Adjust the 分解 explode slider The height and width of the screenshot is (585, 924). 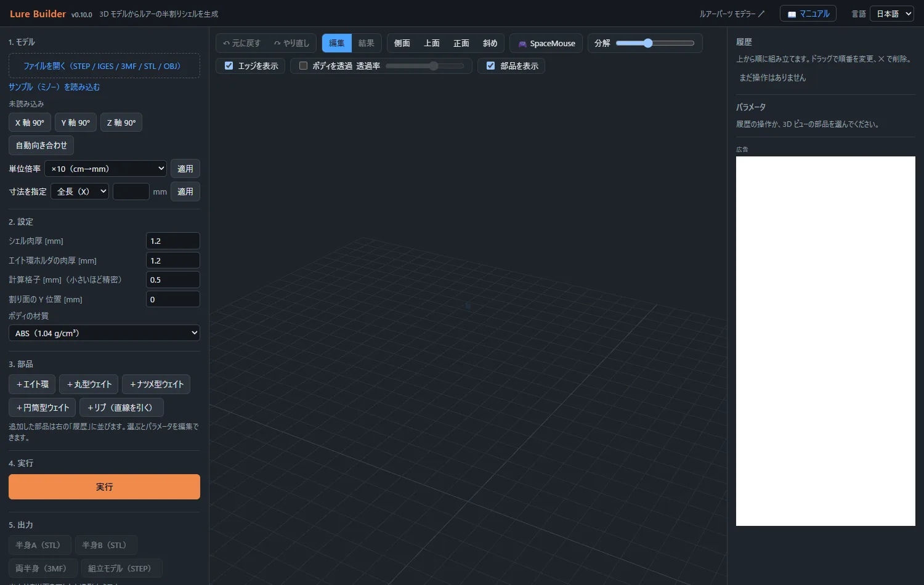[x=655, y=43]
